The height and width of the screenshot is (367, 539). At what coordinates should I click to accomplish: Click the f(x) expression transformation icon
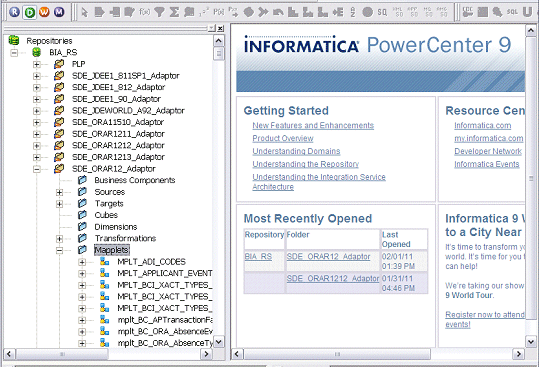tap(144, 12)
